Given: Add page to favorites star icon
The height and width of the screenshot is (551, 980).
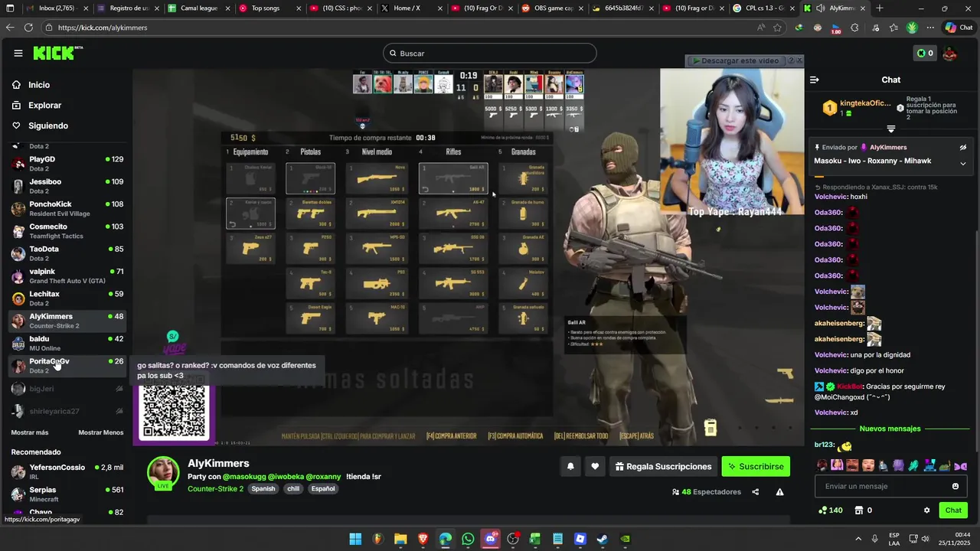Looking at the screenshot, I should click(778, 28).
